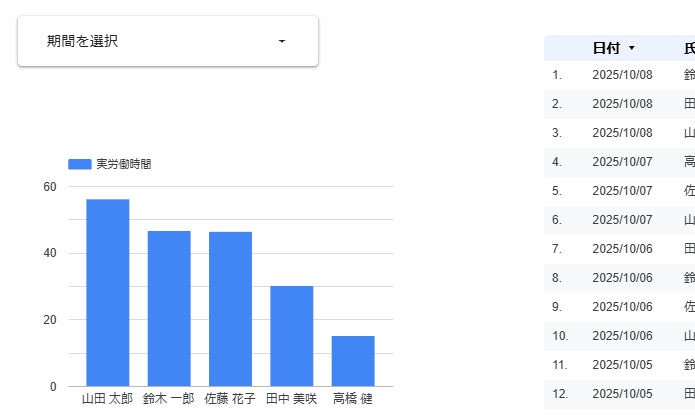Select table row 1 dated 2025/10/08
The height and width of the screenshot is (415, 695).
(x=621, y=74)
